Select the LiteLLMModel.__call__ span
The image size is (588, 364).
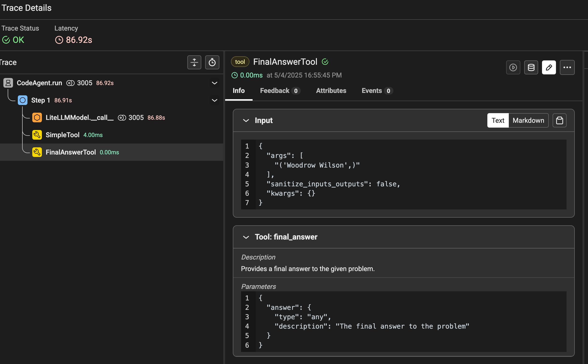coord(79,118)
